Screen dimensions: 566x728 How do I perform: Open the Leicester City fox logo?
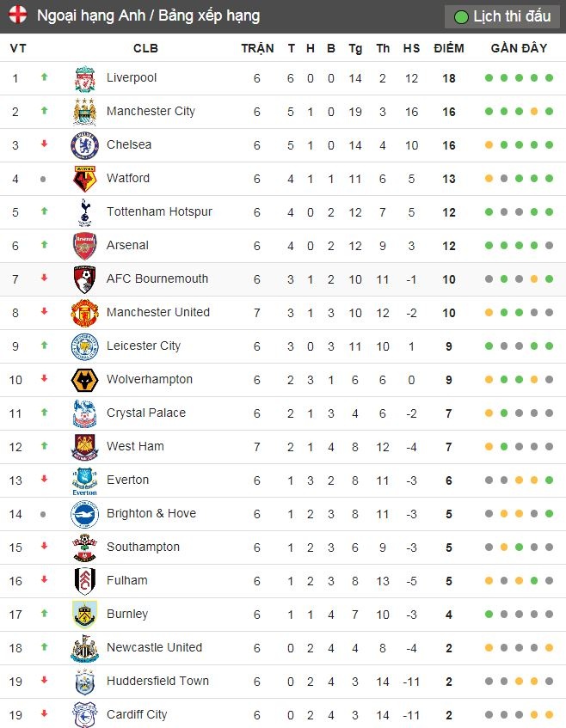coord(83,346)
